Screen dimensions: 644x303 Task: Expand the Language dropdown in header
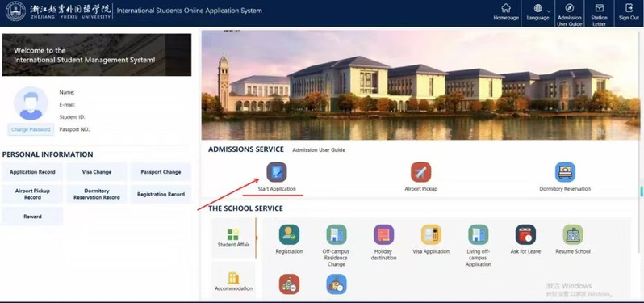pyautogui.click(x=538, y=13)
